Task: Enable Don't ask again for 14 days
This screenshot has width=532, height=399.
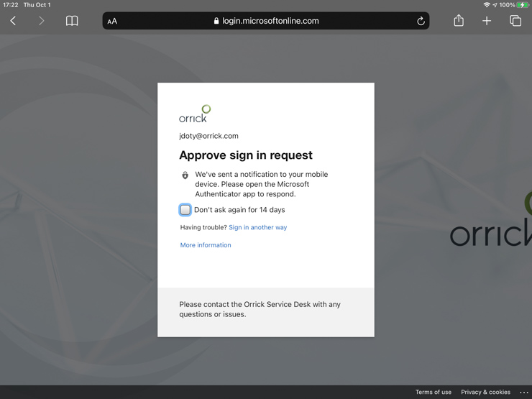Action: [x=185, y=210]
